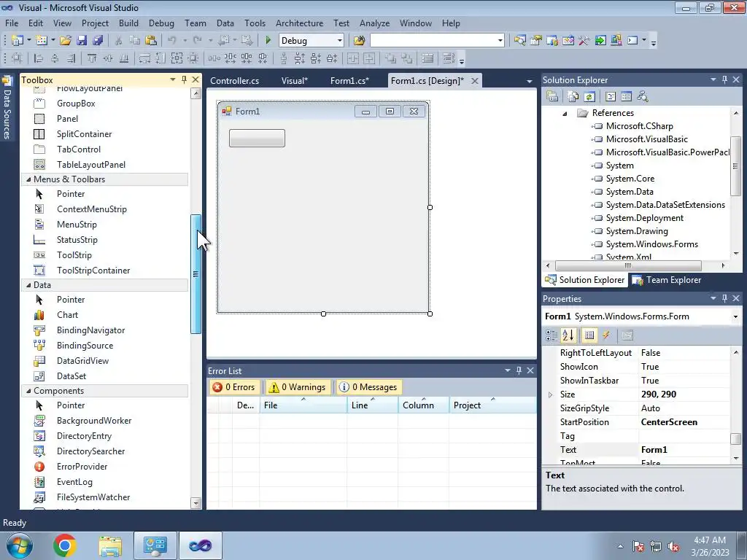
Task: Toggle auto-hide pin on Properties panel
Action: click(724, 298)
